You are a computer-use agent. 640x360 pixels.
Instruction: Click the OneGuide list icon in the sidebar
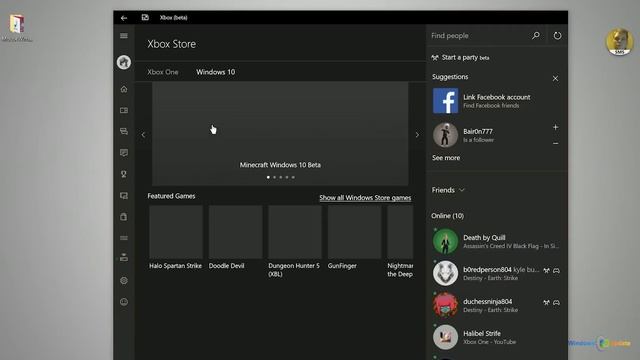click(x=124, y=238)
